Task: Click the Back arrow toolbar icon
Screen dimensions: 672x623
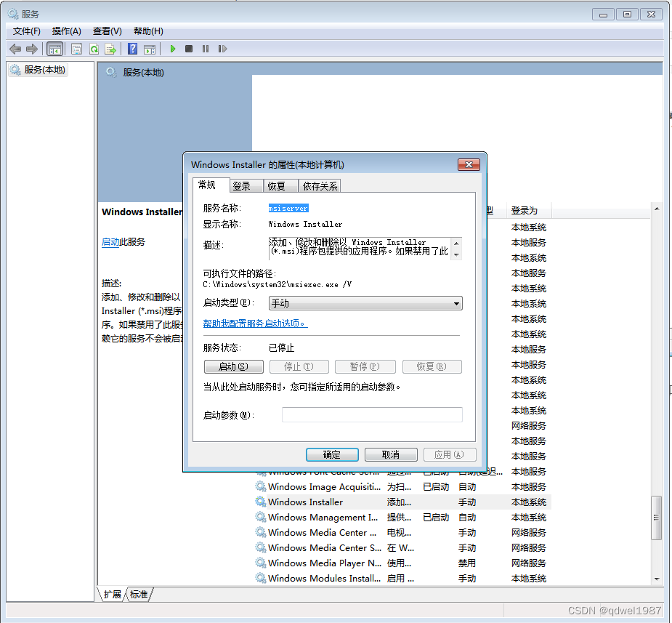Action: tap(15, 49)
